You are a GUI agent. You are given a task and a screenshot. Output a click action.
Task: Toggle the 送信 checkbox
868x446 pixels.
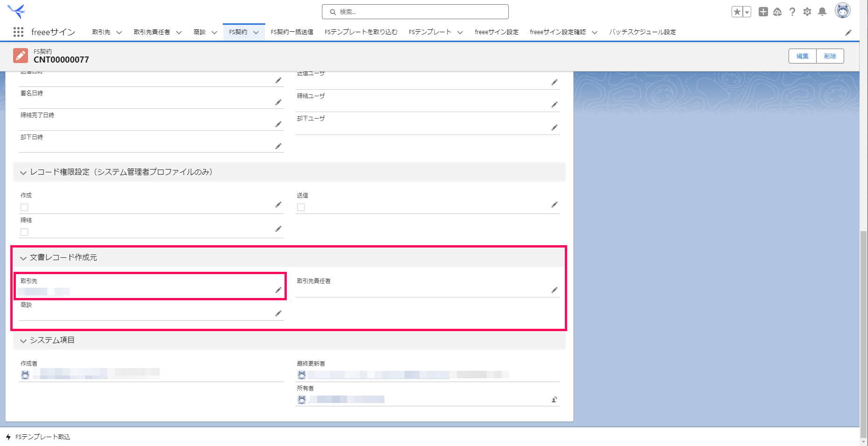coord(301,207)
